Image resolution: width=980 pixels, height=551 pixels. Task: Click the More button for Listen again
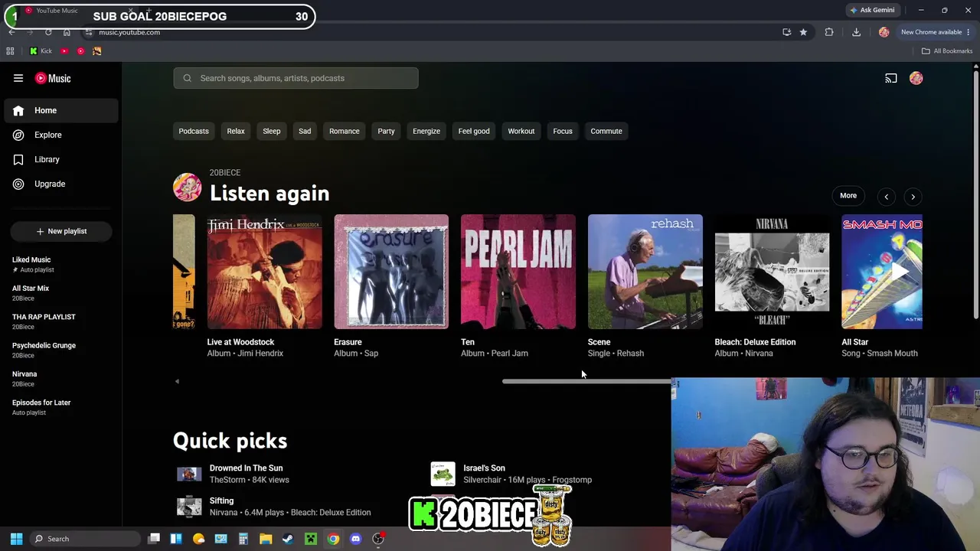pyautogui.click(x=848, y=196)
